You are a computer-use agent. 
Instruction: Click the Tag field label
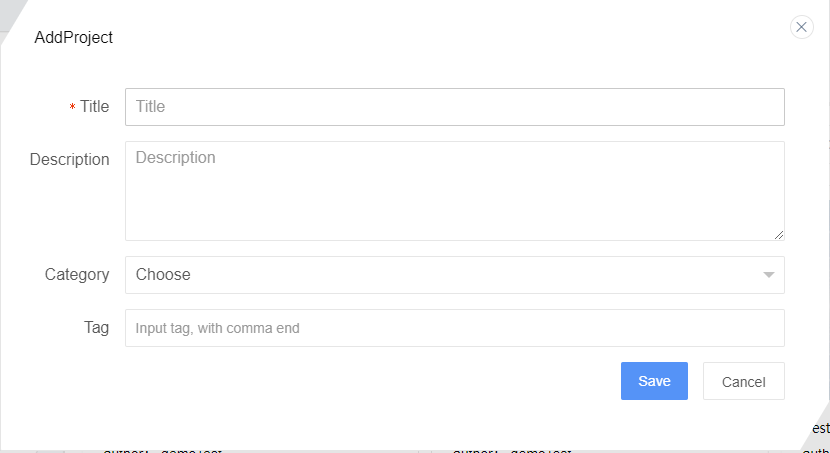click(96, 328)
